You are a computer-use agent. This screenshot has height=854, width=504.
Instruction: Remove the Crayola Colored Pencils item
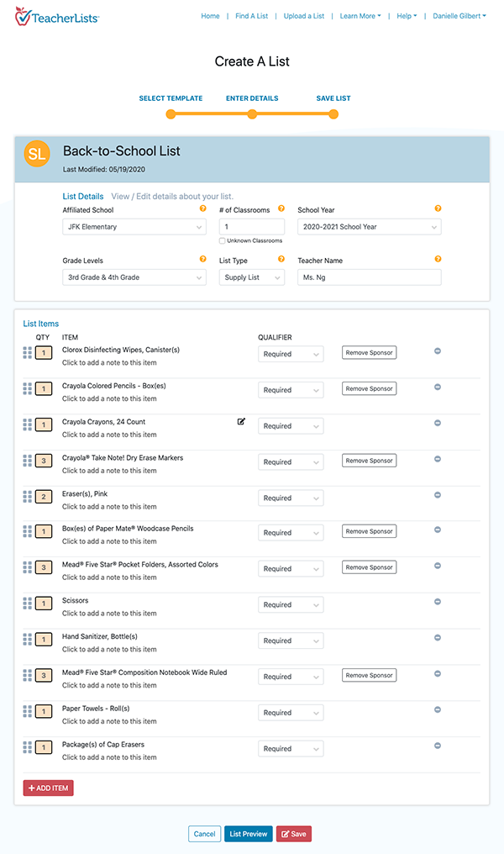[438, 387]
